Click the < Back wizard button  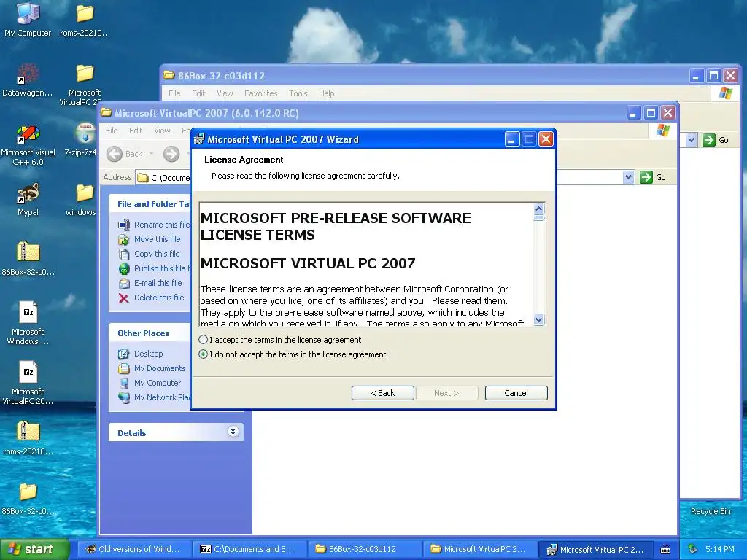coord(382,393)
